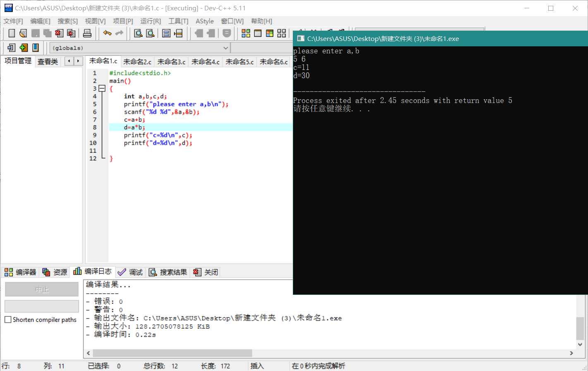Select the 项目管理 side panel tab
The width and height of the screenshot is (588, 371).
(x=18, y=61)
